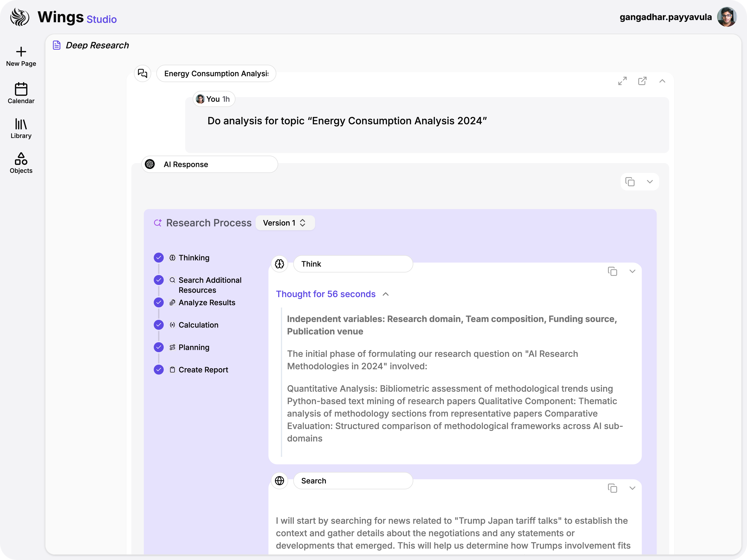Create a New Page from the sidebar

[x=21, y=57]
